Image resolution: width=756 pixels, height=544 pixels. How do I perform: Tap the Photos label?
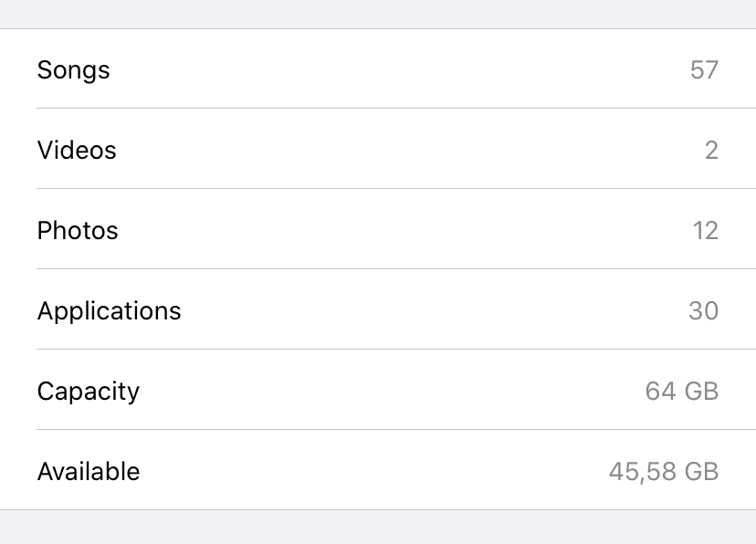[x=78, y=231]
